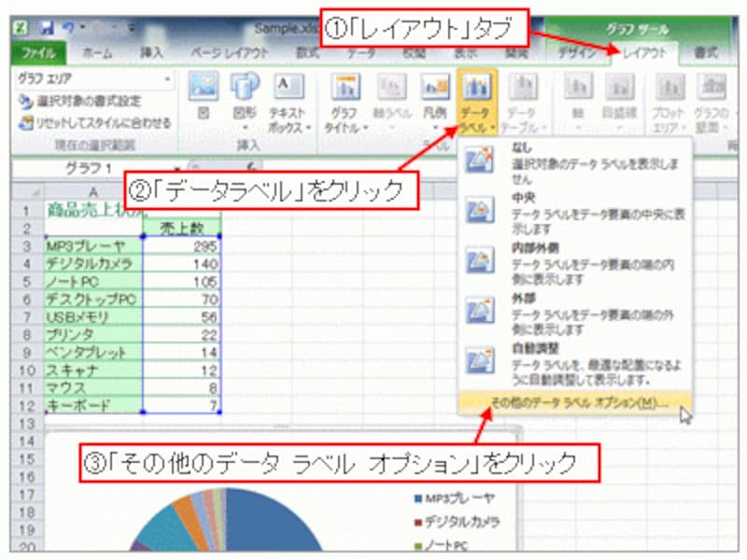747x560 pixels.
Task: Click the 商品売上 title cell in row 1
Action: (94, 211)
